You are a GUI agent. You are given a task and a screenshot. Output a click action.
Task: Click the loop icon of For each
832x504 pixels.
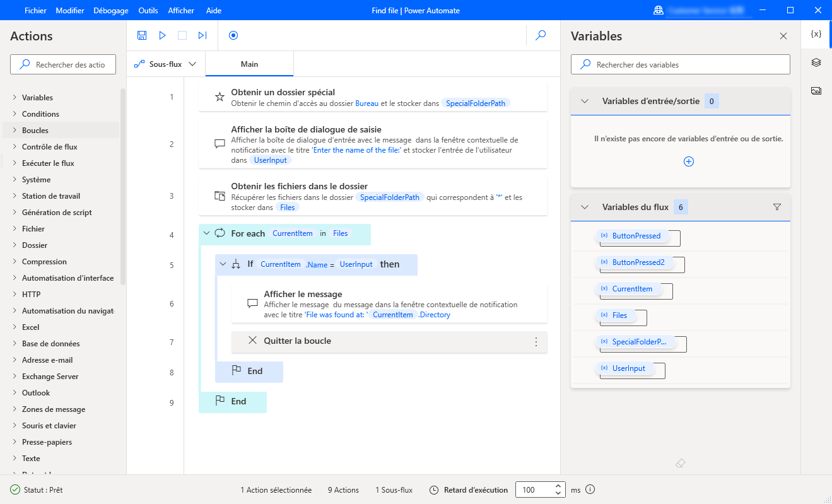tap(220, 233)
